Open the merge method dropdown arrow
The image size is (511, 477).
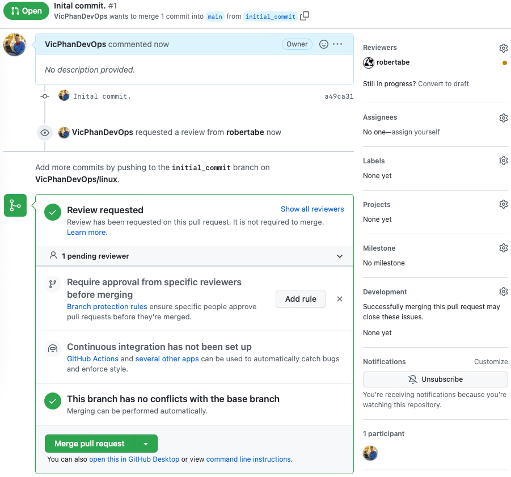(146, 444)
